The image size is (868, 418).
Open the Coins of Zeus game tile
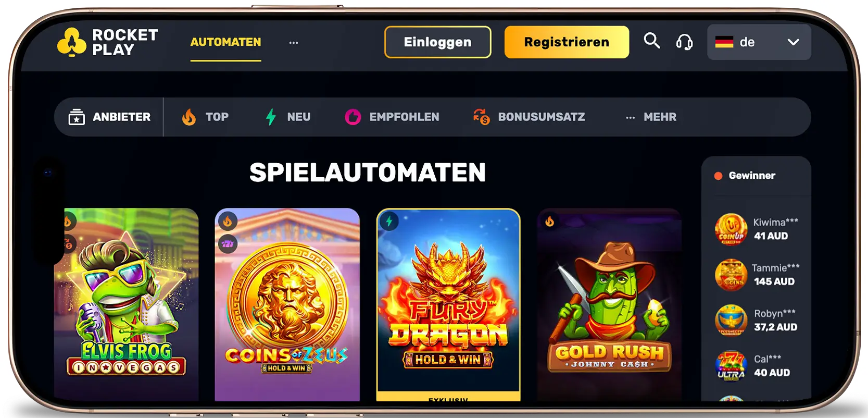pos(287,304)
